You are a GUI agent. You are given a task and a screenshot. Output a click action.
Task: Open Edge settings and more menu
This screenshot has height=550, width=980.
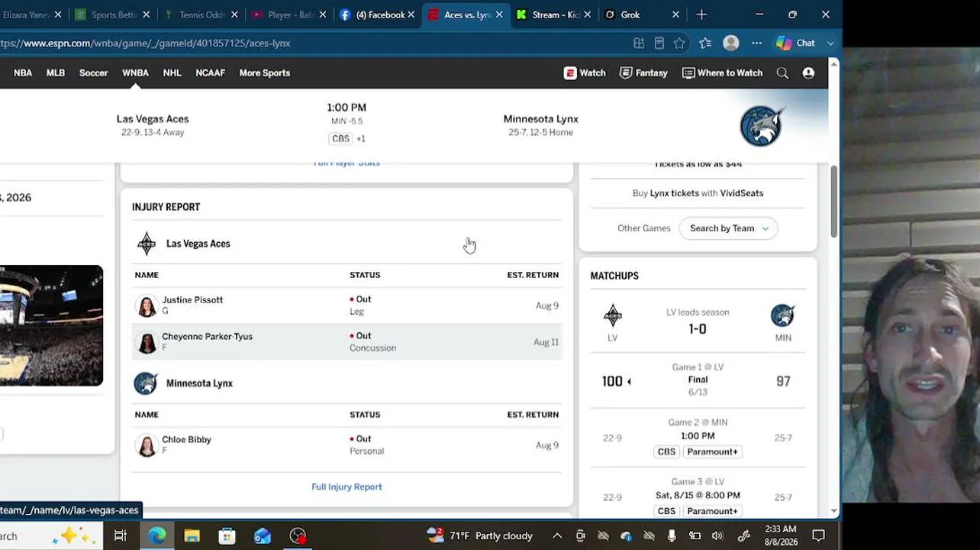(756, 44)
